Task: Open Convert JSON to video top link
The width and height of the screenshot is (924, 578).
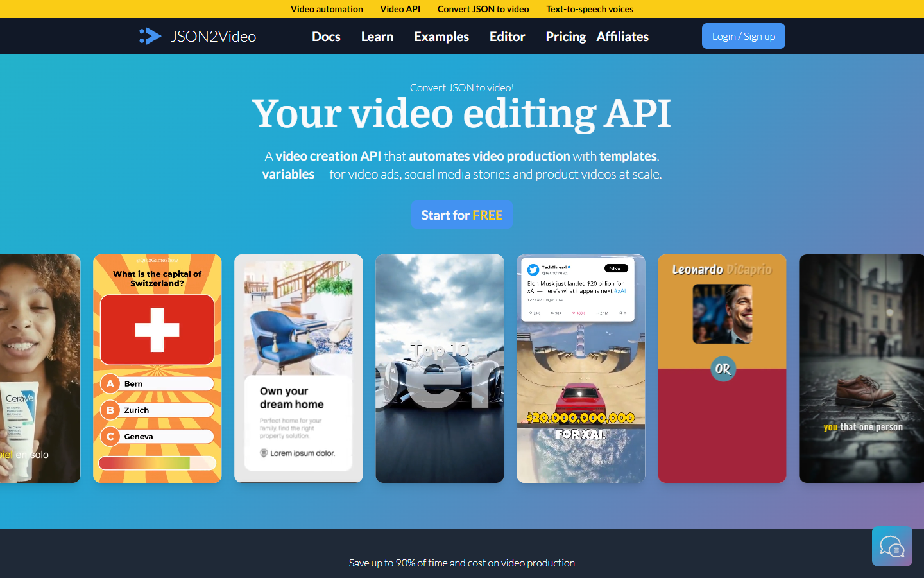Action: 483,9
